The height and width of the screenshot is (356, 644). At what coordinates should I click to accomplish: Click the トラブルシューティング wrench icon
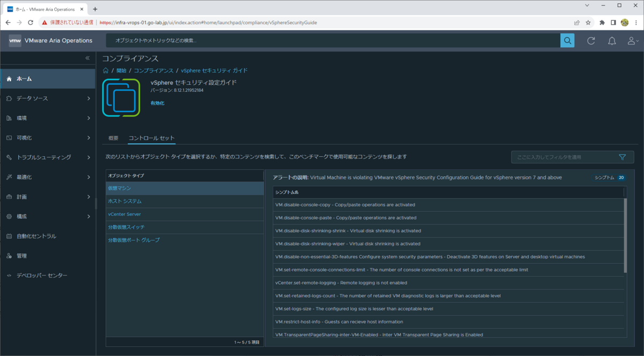click(9, 157)
